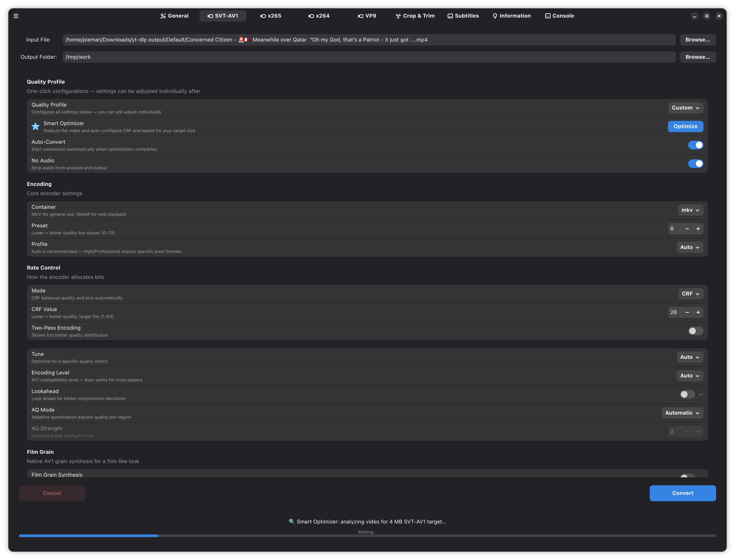Click the Smart Optimizer star icon
735x560 pixels.
tap(35, 126)
